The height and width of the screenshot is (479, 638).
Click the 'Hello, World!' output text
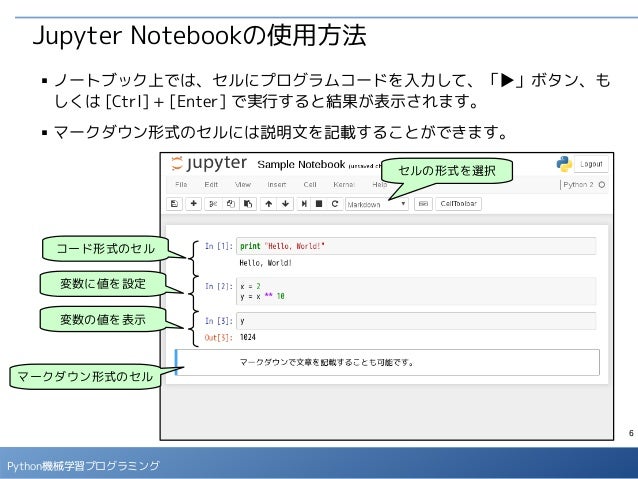(266, 263)
